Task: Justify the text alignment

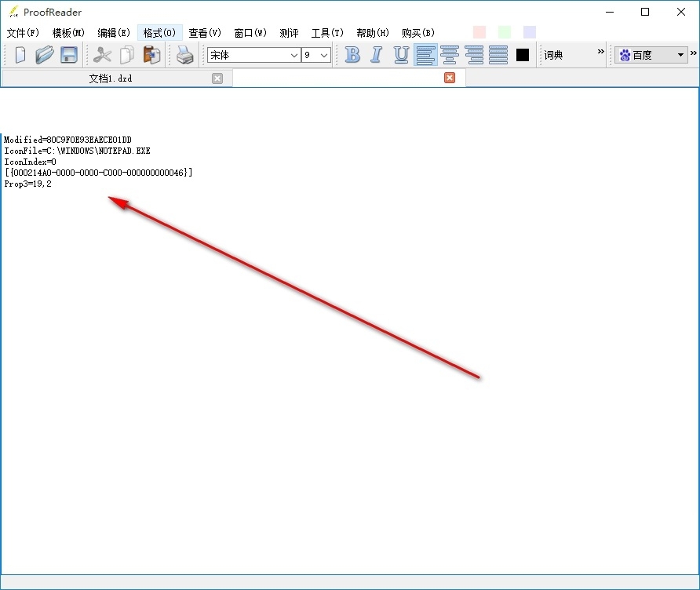Action: 498,55
